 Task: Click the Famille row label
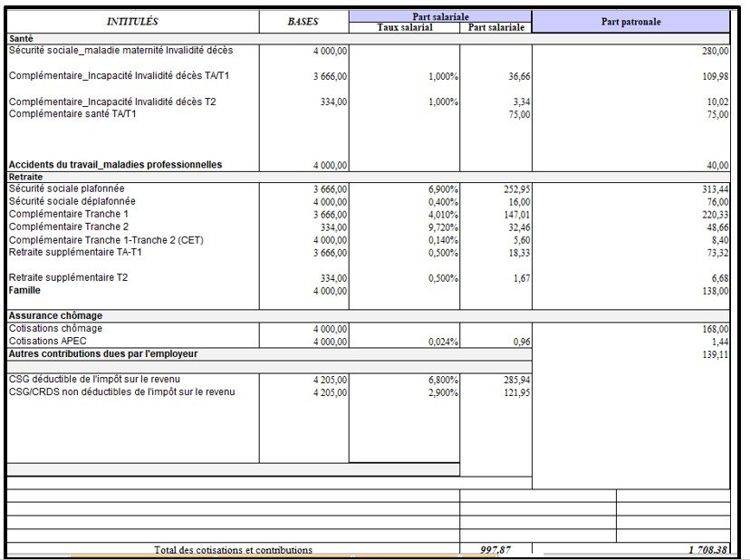coord(26,291)
